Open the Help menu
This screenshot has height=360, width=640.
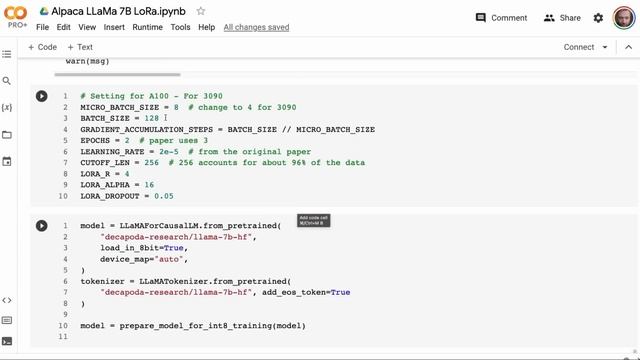point(207,27)
